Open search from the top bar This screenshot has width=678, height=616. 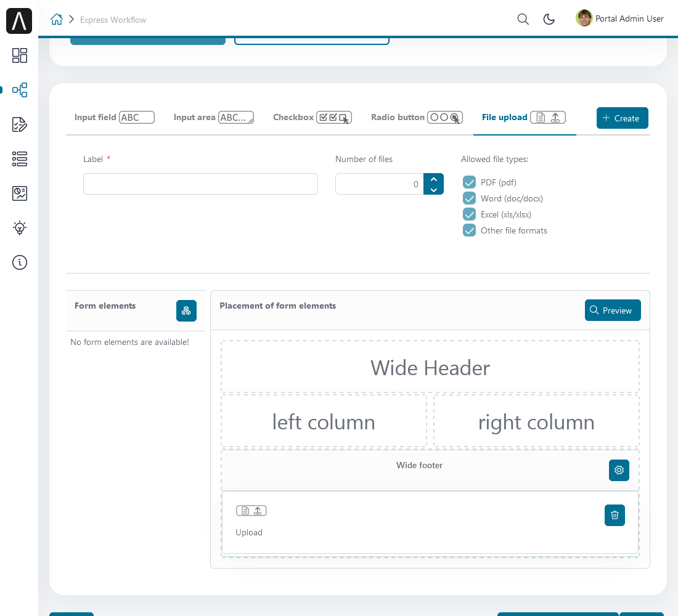pyautogui.click(x=523, y=19)
